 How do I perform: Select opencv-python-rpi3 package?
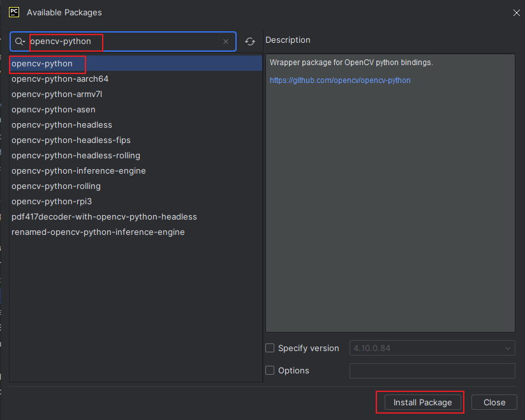(x=136, y=202)
